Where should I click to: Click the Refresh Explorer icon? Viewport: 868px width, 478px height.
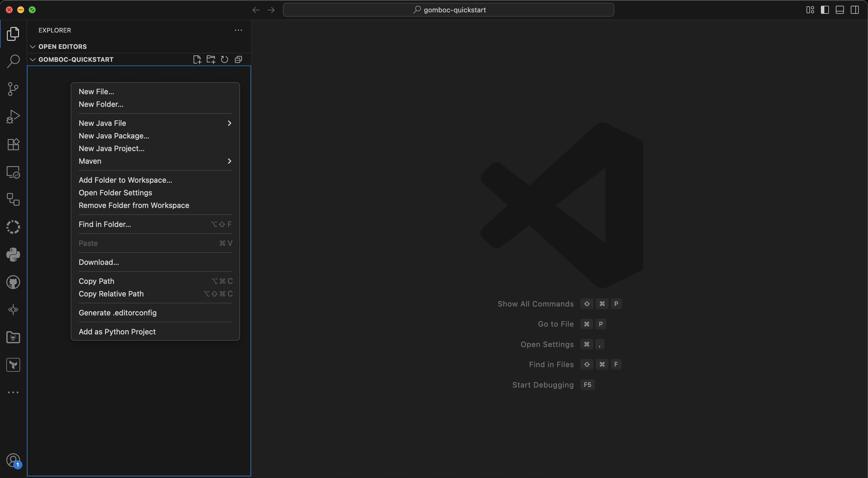224,60
